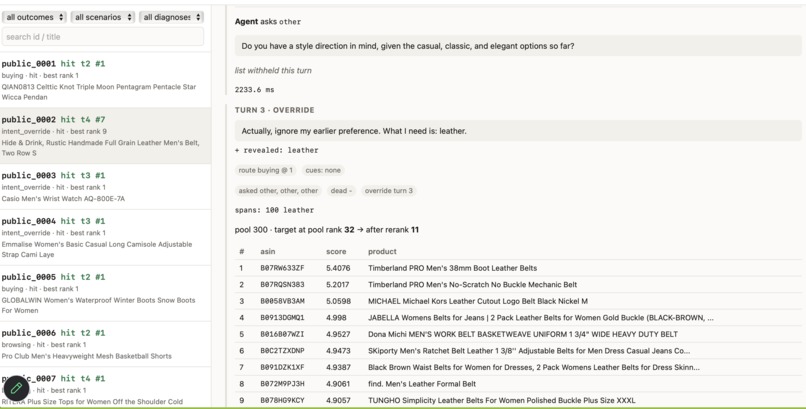Click SKiporty Men's Ratchet Belt product
This screenshot has width=806, height=409.
(529, 351)
